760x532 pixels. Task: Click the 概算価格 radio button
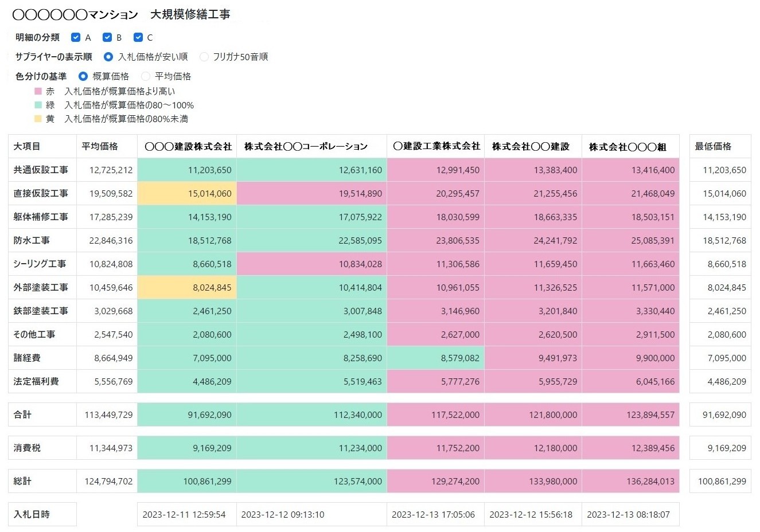tap(84, 76)
